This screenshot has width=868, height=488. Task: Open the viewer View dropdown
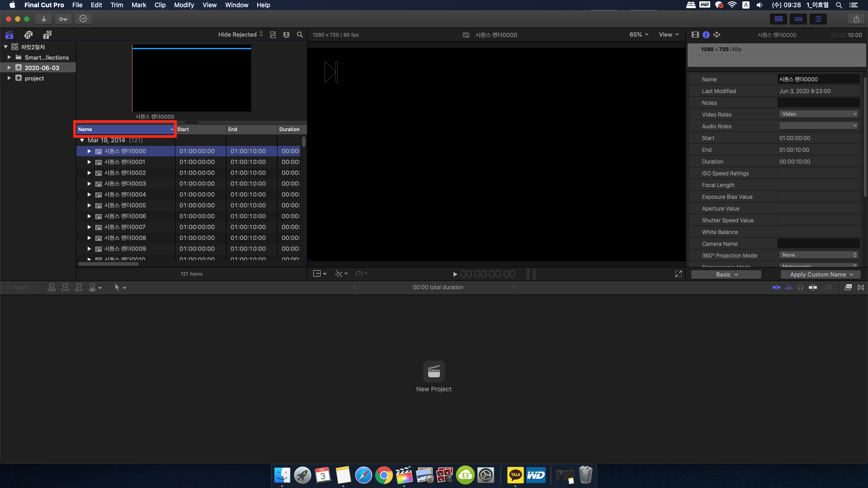(669, 35)
